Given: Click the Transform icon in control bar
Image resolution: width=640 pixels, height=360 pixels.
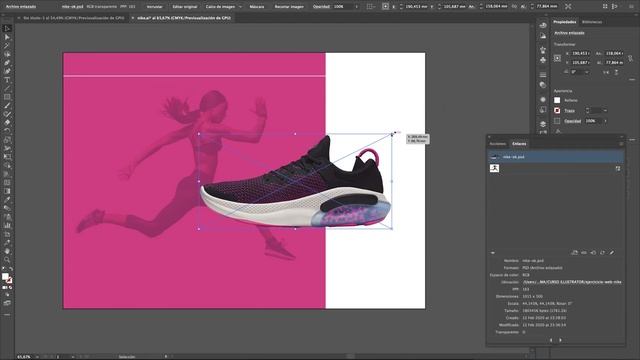Looking at the screenshot, I should (x=568, y=7).
